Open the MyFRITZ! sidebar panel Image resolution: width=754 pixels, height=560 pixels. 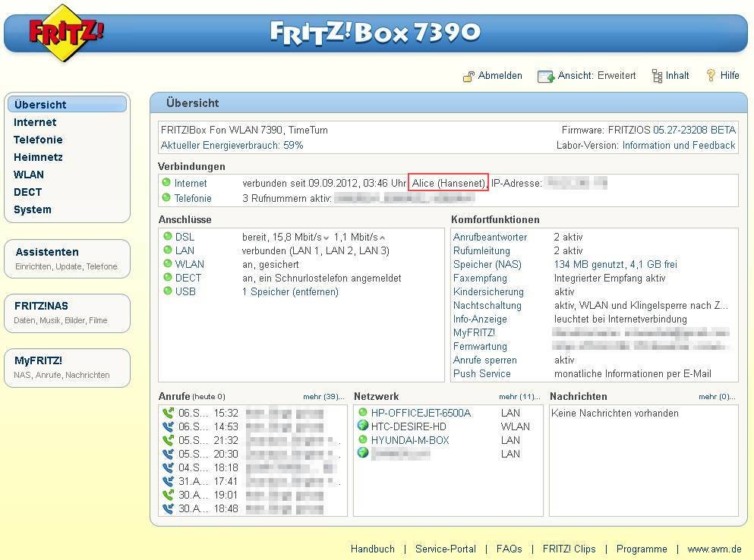[68, 368]
